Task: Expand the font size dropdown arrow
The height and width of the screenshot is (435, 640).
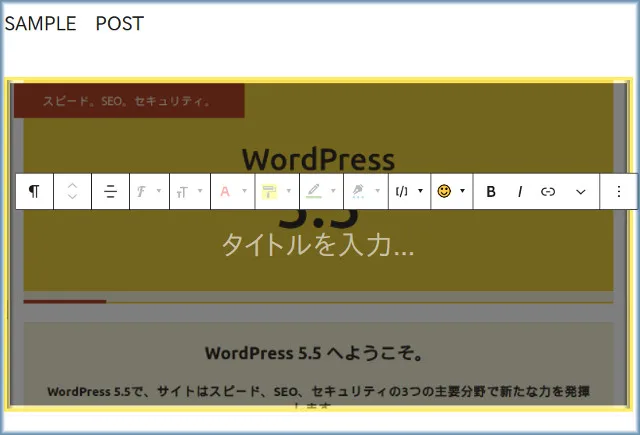Action: 200,191
